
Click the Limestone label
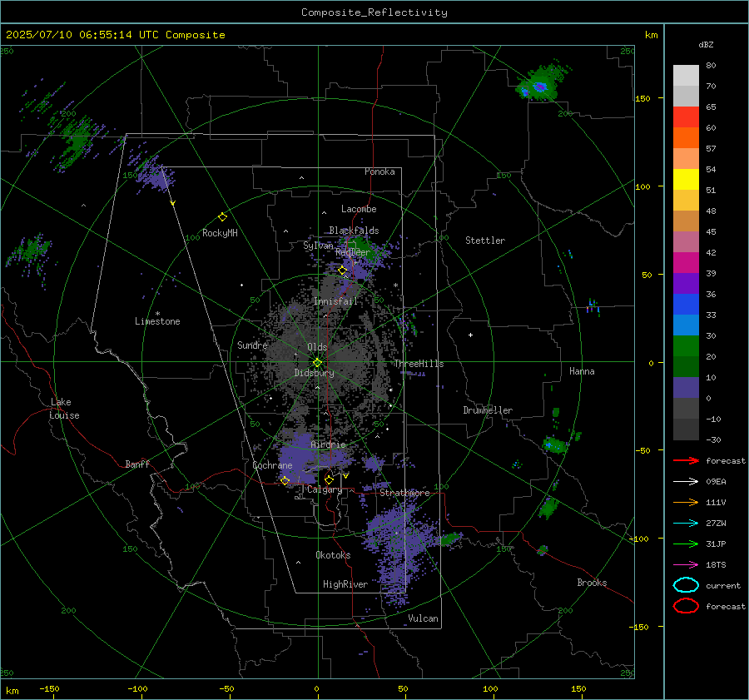[x=157, y=321]
